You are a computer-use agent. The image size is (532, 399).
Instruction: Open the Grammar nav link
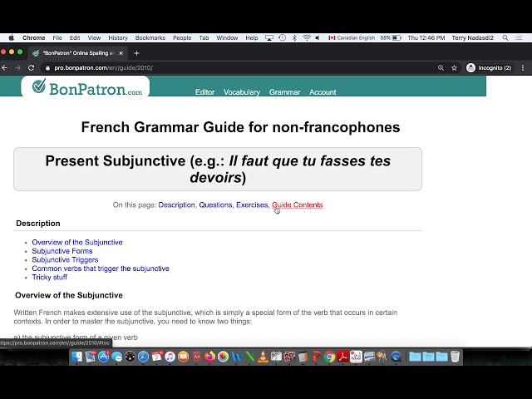pyautogui.click(x=284, y=92)
